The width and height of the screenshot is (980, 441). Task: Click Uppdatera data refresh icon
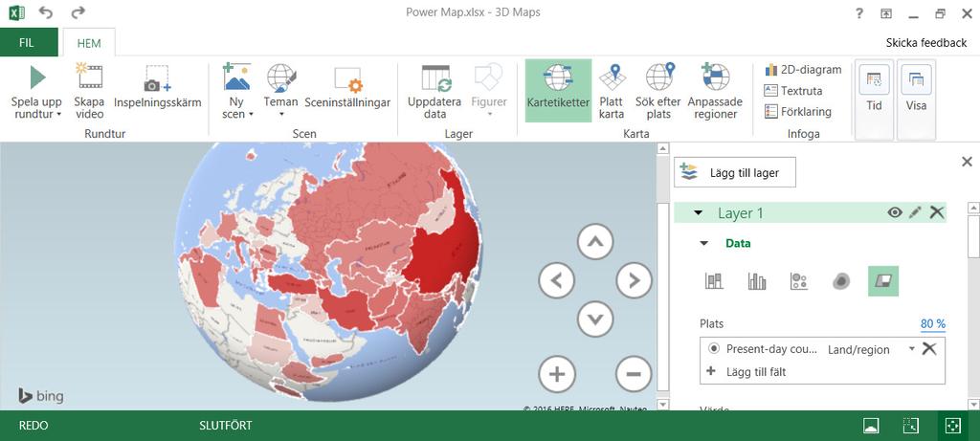436,78
